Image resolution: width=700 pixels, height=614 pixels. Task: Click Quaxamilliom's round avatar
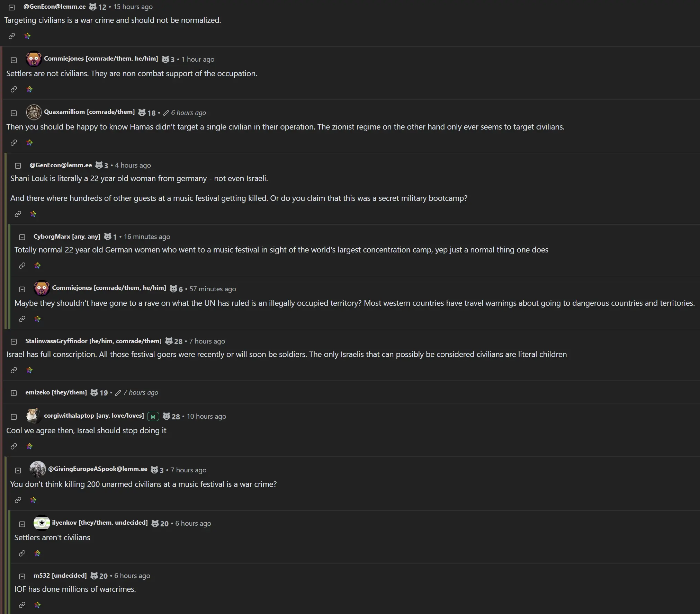[34, 112]
